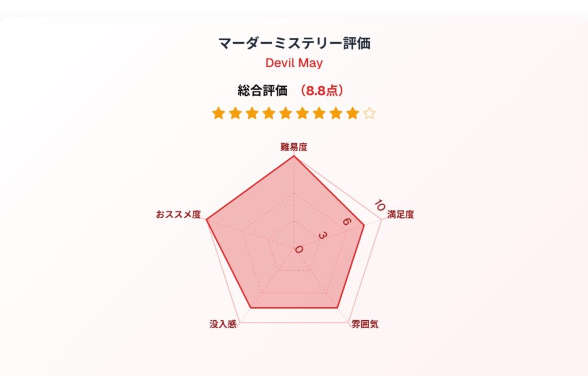Click the 6 scale tick label
Image resolution: width=588 pixels, height=376 pixels.
pos(347,221)
